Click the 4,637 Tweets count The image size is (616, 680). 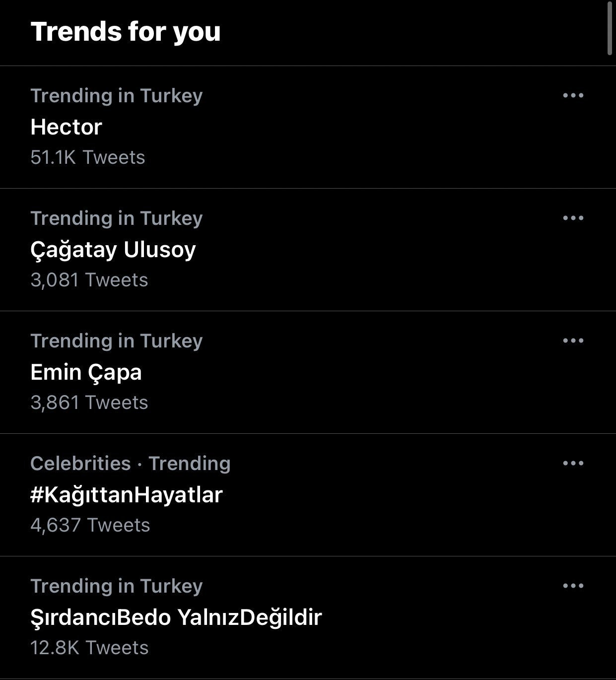pyautogui.click(x=90, y=525)
